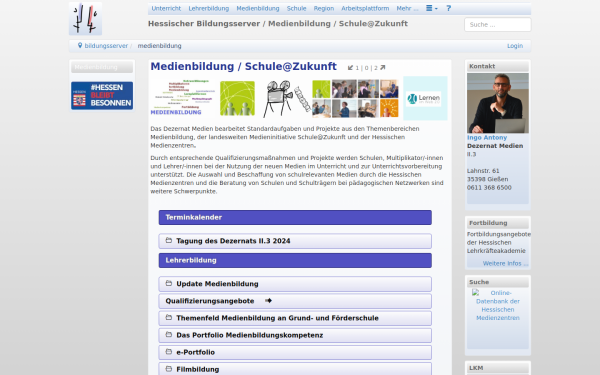The height and width of the screenshot is (375, 600).
Task: Open the Lehrerbildung menu
Action: (x=209, y=8)
